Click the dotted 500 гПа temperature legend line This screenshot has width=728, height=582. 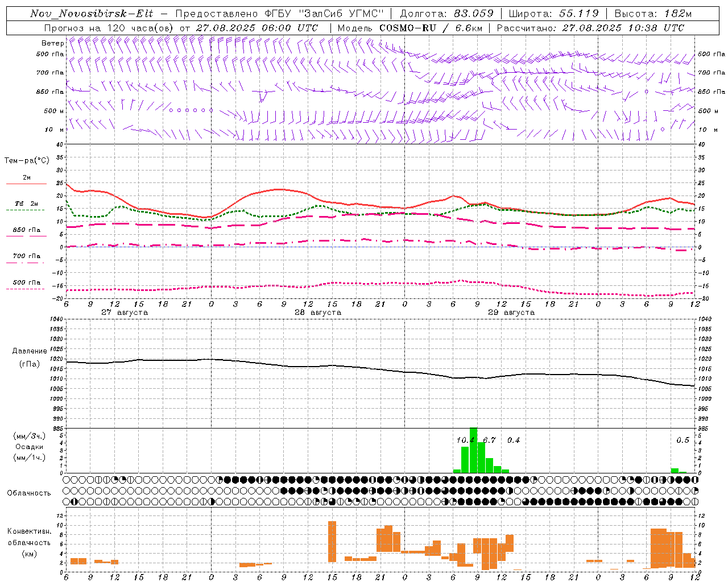click(25, 289)
